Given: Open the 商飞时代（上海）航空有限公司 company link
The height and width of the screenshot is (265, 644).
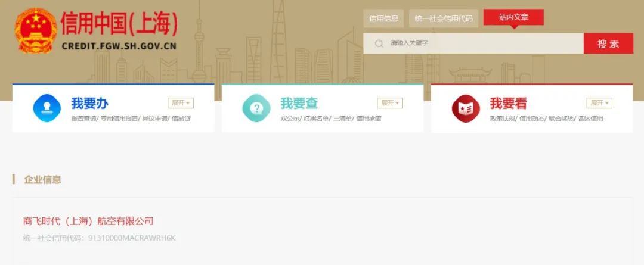Looking at the screenshot, I should [88, 221].
